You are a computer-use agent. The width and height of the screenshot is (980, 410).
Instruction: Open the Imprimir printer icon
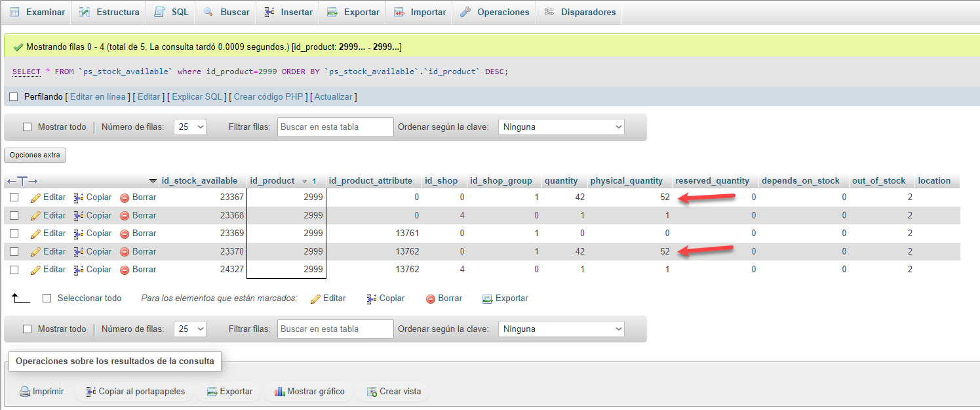(25, 392)
